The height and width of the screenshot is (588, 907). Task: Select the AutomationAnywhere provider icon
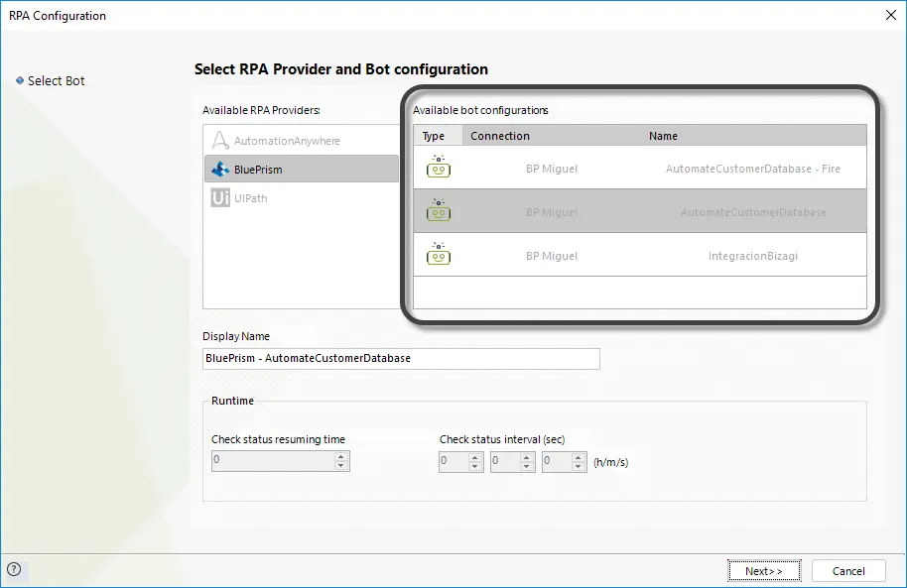(x=220, y=140)
